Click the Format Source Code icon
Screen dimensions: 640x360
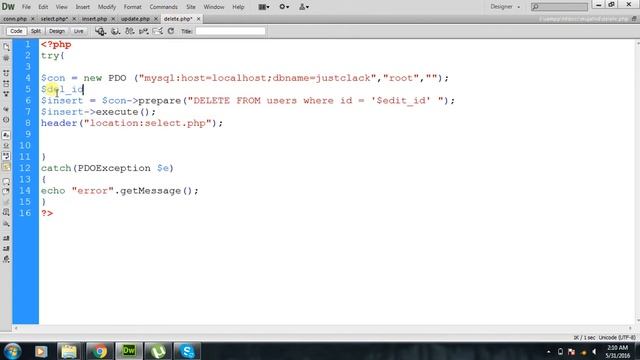pyautogui.click(x=6, y=259)
